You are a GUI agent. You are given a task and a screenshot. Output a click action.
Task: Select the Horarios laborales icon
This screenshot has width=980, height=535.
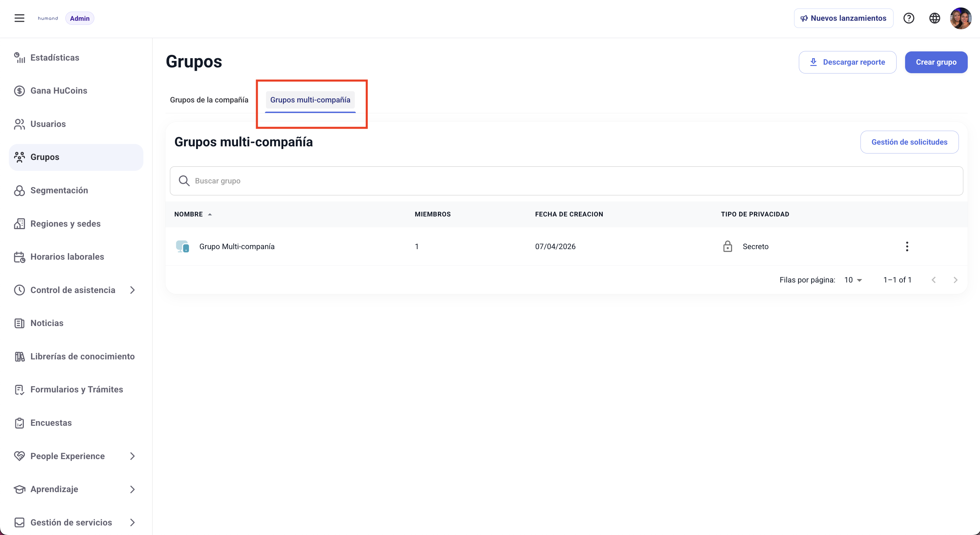20,257
